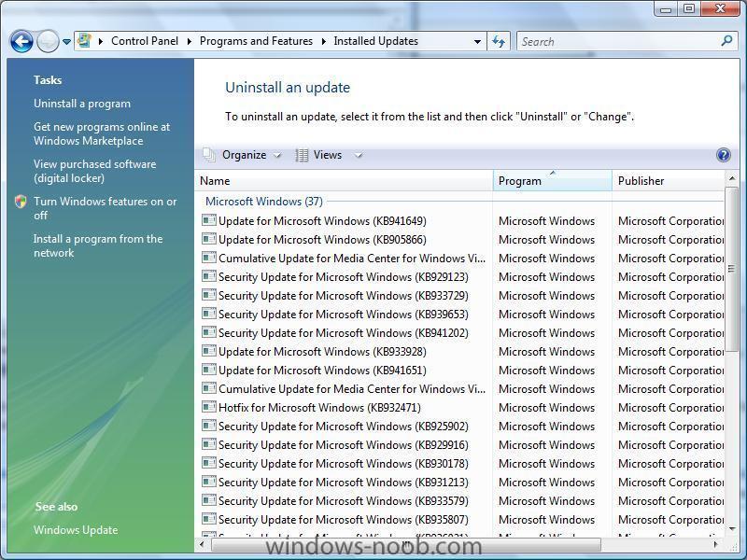Maximize the Installed Updates window
747x560 pixels.
click(x=689, y=8)
